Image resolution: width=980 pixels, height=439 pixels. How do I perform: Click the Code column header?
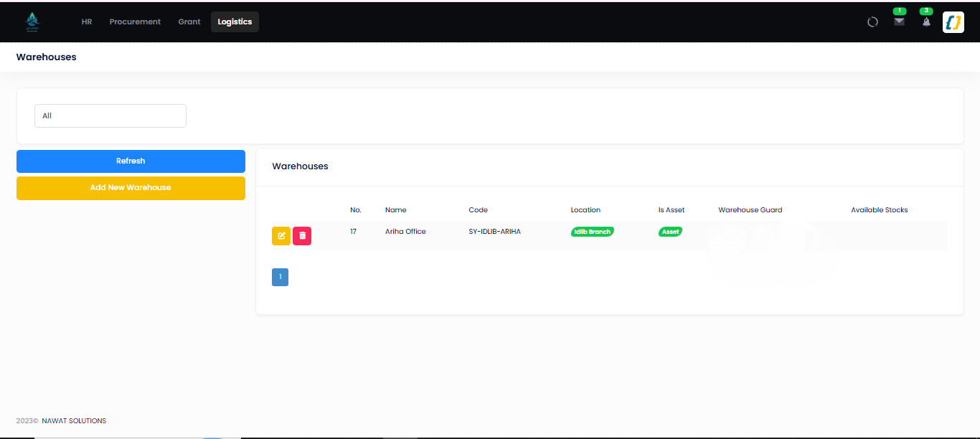click(478, 210)
